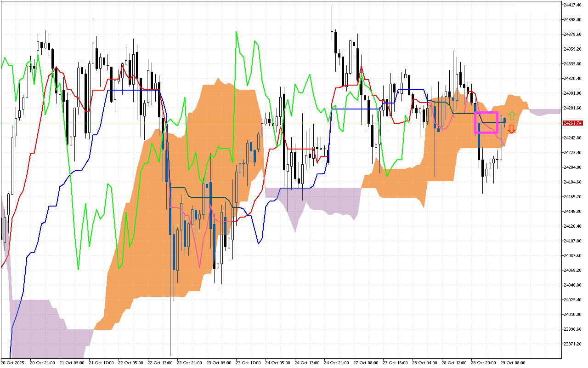Image resolution: width=588 pixels, height=368 pixels.
Task: Click the 24107.00 price axis label
Action: [x=574, y=241]
